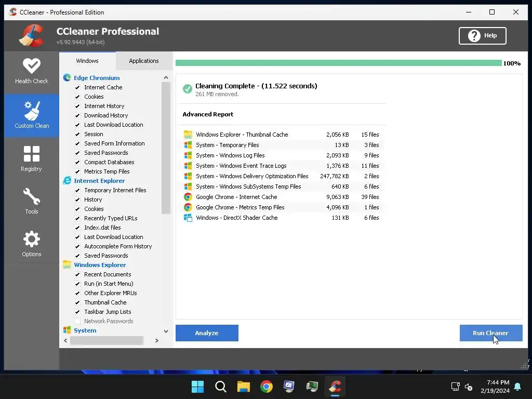
Task: Open the clock showing 7:44 PM
Action: [x=495, y=387]
